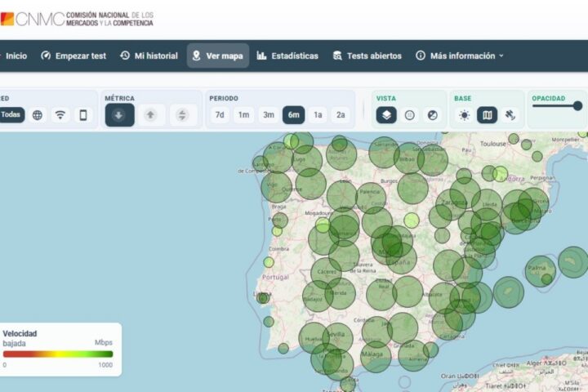Click the speedometer icon beside Empezar test

click(x=46, y=56)
